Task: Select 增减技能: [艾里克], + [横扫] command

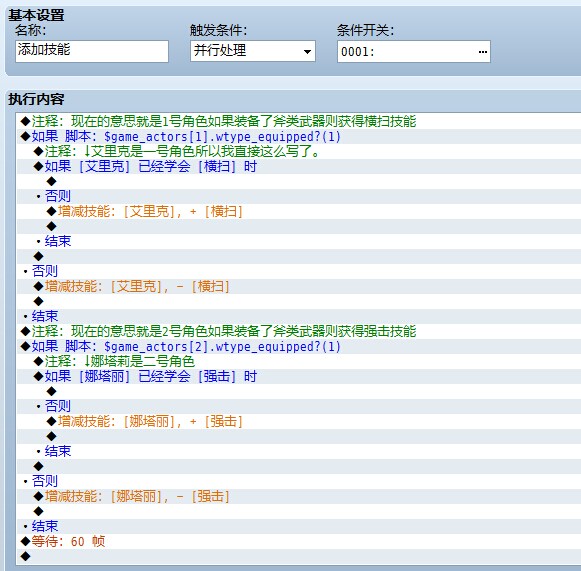Action: 299,211
